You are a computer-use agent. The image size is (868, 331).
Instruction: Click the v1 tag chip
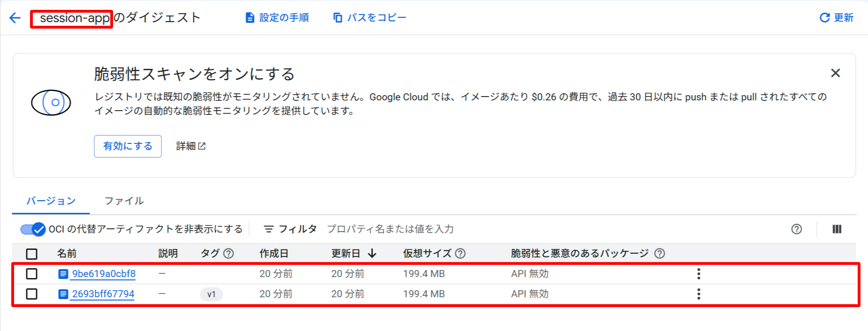click(x=211, y=294)
